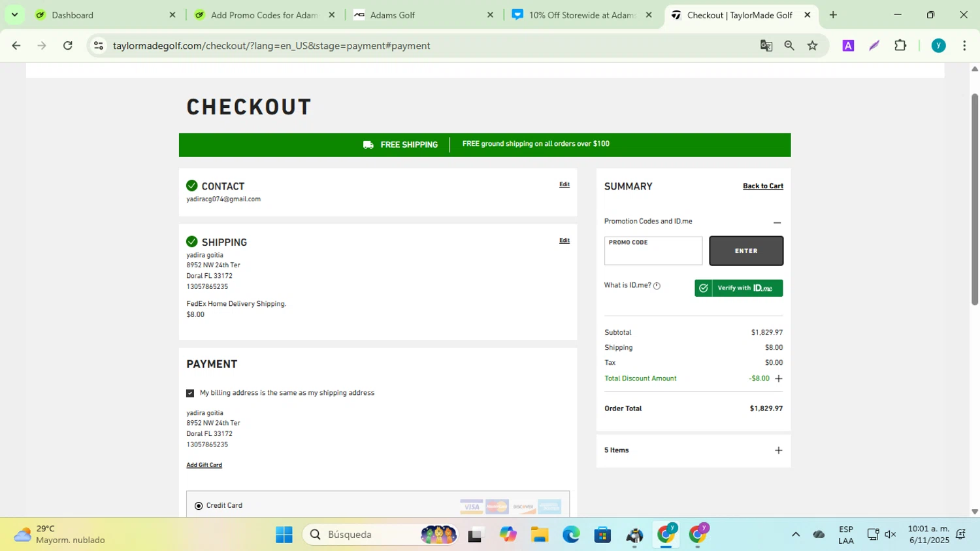
Task: Switch to the Adams Golf tab
Action: [425, 15]
